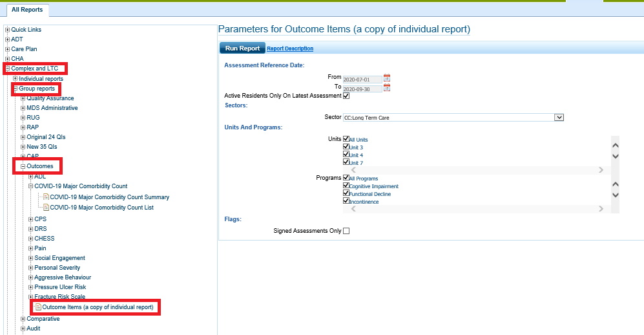The height and width of the screenshot is (335, 644).
Task: Open the Report Description link
Action: pyautogui.click(x=290, y=49)
